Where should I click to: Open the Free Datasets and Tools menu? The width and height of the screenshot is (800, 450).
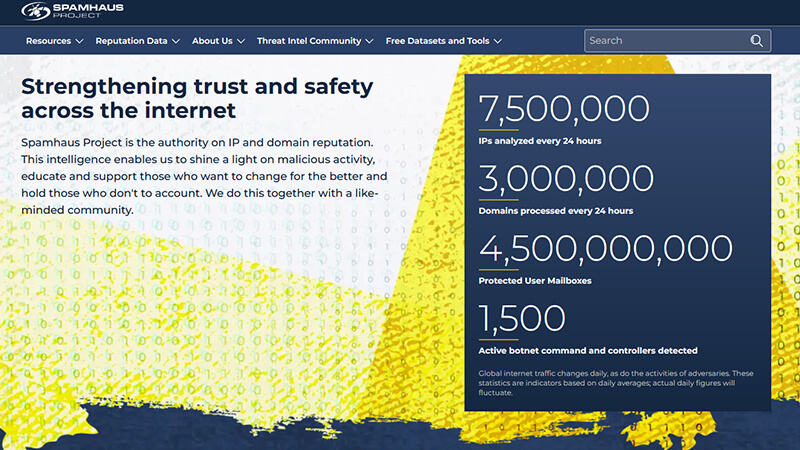coord(437,41)
